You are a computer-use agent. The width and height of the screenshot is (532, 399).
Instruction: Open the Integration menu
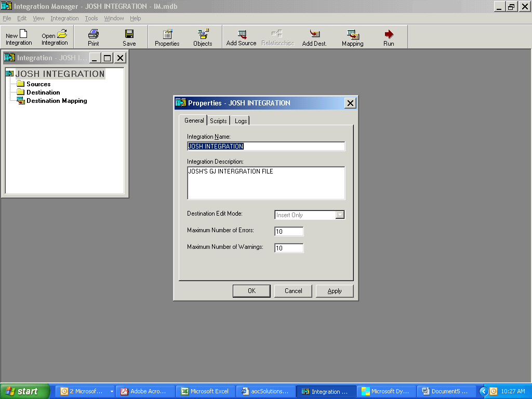click(x=64, y=18)
